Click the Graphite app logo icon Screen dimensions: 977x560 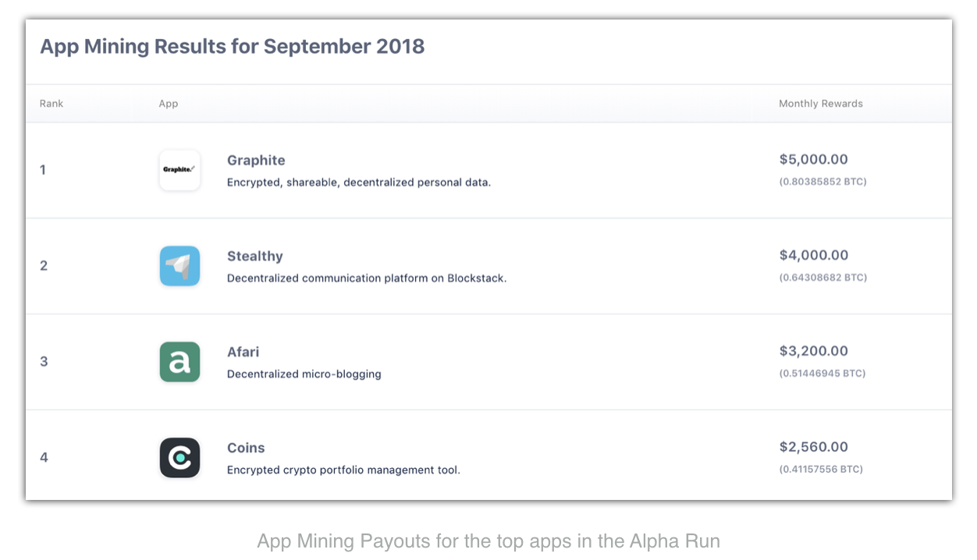(179, 170)
